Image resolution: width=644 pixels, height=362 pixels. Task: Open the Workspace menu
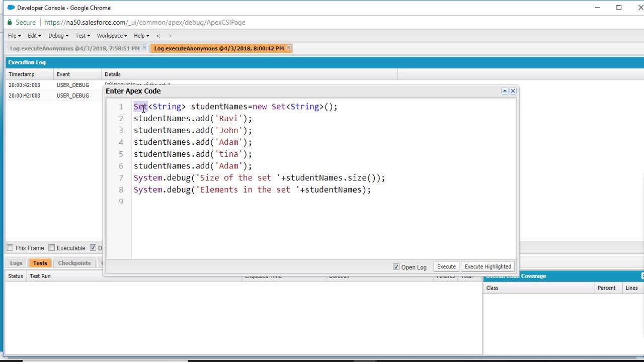pyautogui.click(x=112, y=36)
